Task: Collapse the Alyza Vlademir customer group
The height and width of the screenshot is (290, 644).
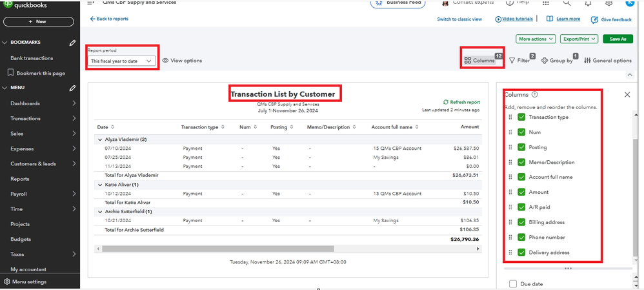Action: click(100, 139)
